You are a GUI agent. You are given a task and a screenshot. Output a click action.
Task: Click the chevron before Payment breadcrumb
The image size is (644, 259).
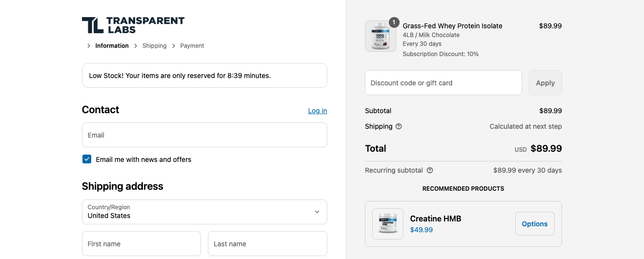174,46
